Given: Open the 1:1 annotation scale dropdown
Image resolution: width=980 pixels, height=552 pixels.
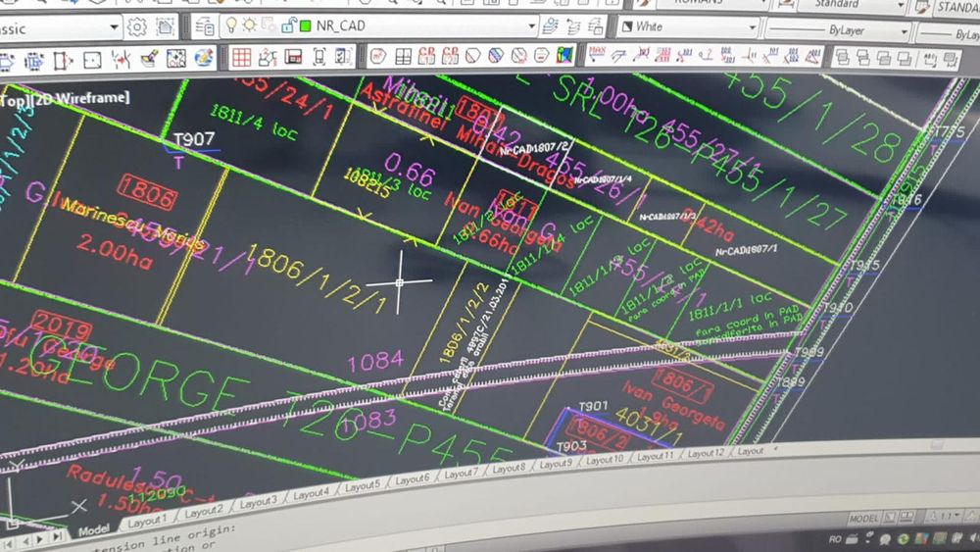Looking at the screenshot, I should (x=944, y=517).
